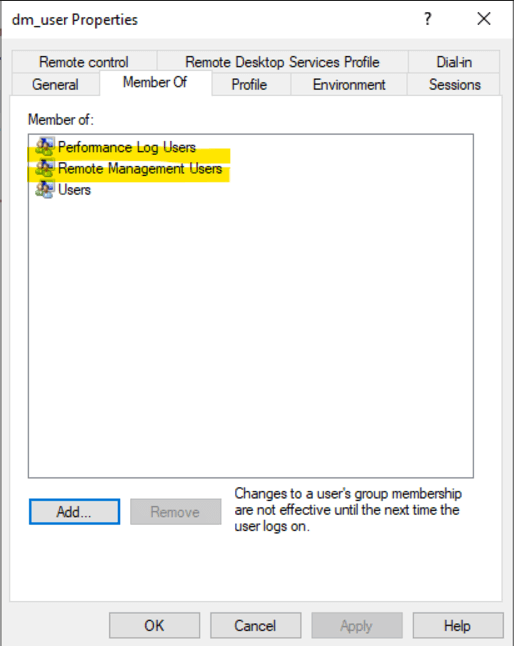Viewport: 514px width, 646px height.
Task: Click the Cancel button
Action: tap(255, 625)
